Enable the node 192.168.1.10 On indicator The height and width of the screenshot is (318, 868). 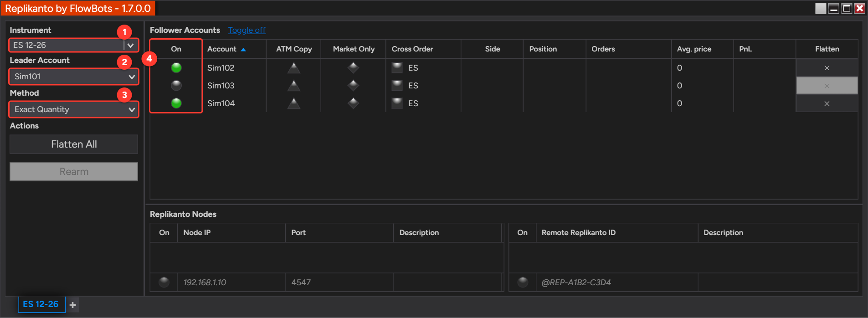[164, 282]
